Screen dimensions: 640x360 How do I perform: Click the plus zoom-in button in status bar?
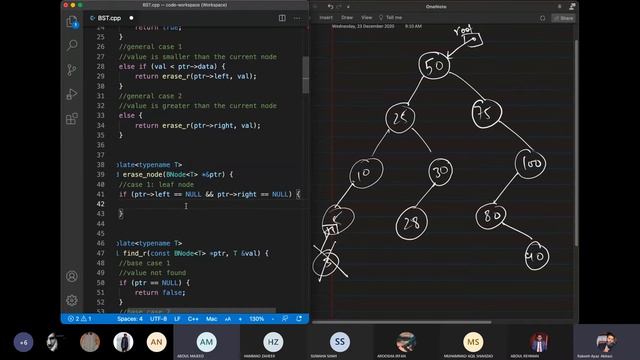coord(240,319)
